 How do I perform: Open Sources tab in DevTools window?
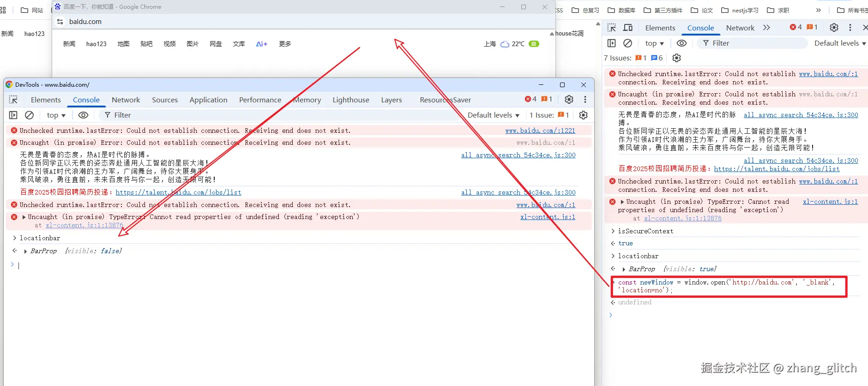(x=165, y=100)
